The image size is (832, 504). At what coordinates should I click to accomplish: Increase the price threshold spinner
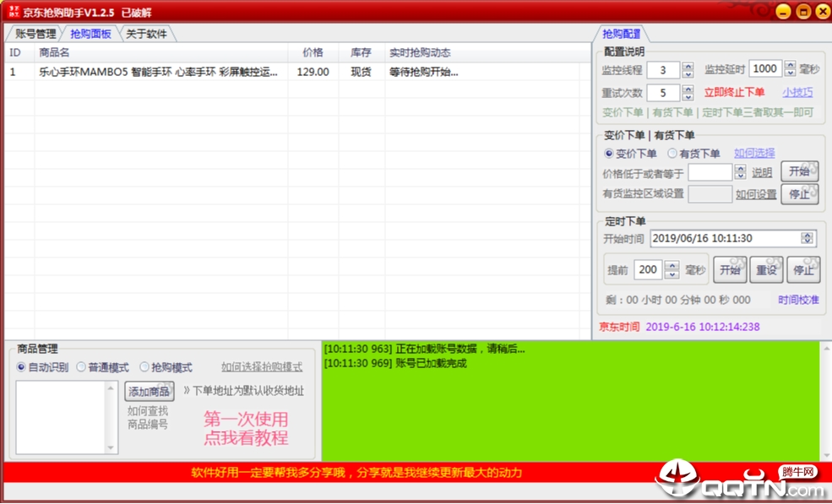pos(740,169)
